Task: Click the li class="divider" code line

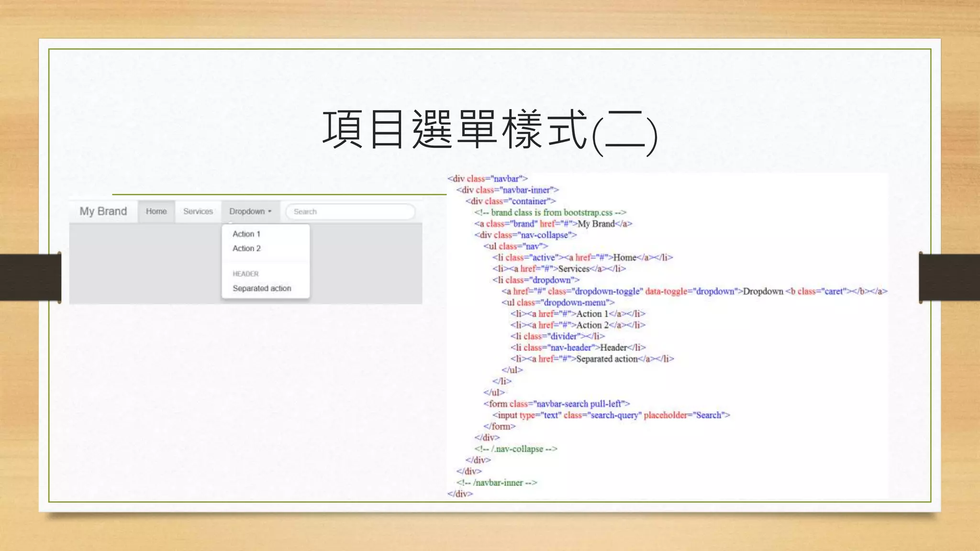Action: coord(557,336)
